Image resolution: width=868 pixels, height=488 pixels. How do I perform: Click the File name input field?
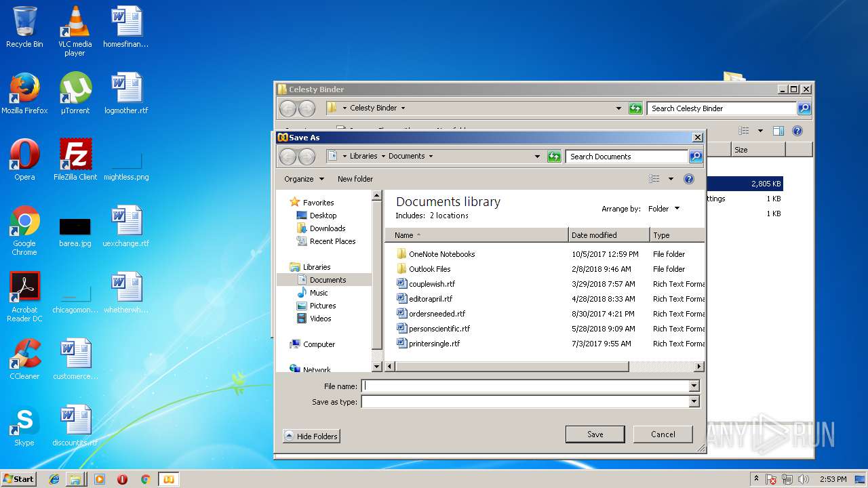[525, 386]
